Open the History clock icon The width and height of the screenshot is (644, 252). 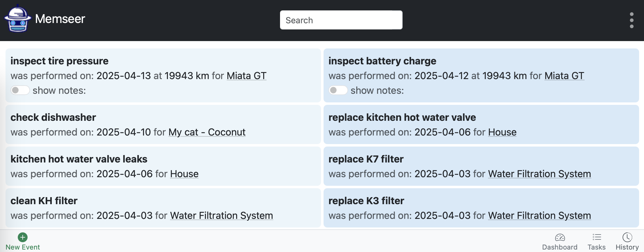[x=627, y=237]
